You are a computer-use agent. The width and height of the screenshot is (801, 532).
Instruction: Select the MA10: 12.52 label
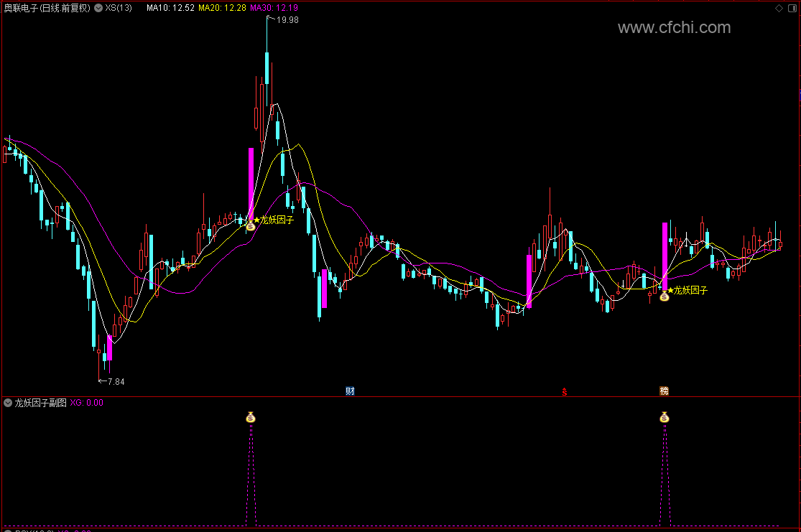[x=170, y=8]
